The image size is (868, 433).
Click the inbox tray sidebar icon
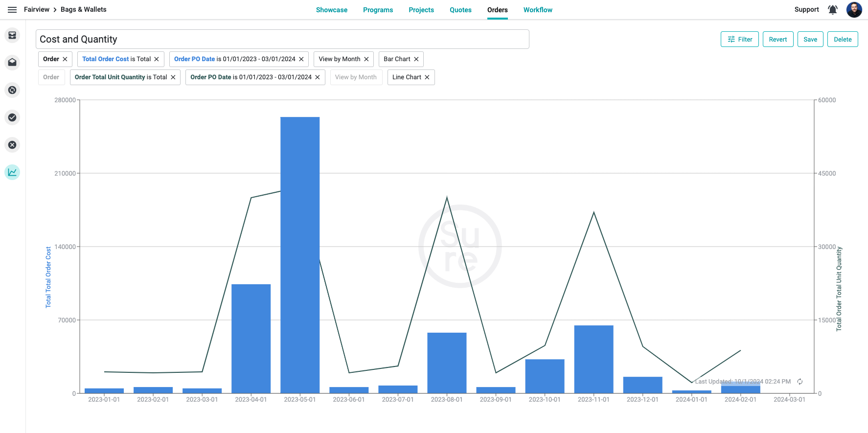[x=12, y=35]
